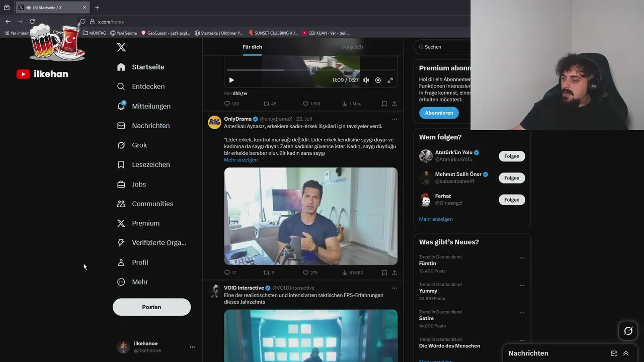Repost the post with 45 reposts
This screenshot has width=644, height=362.
267,104
